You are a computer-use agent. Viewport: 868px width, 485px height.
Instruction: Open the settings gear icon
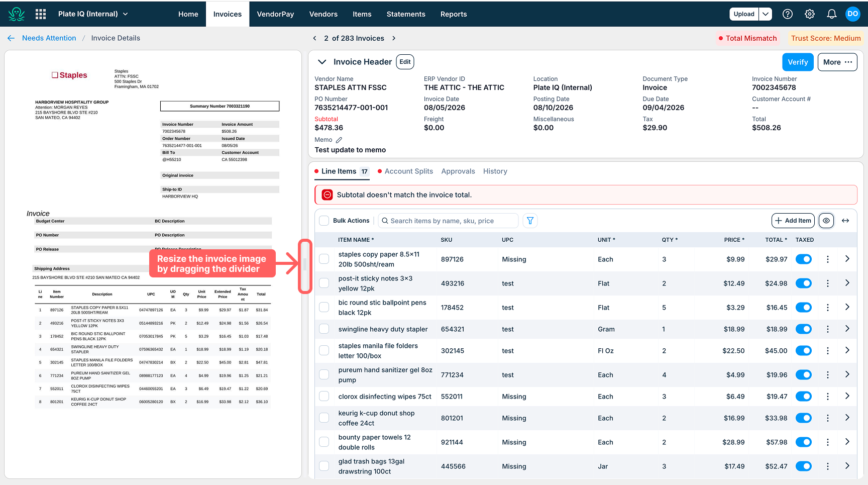coord(810,14)
